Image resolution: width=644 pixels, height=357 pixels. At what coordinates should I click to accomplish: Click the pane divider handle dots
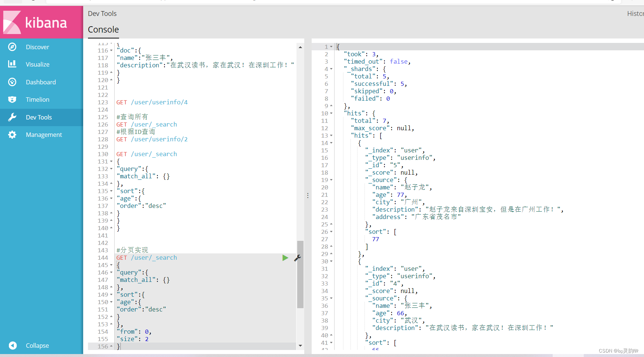pos(308,195)
